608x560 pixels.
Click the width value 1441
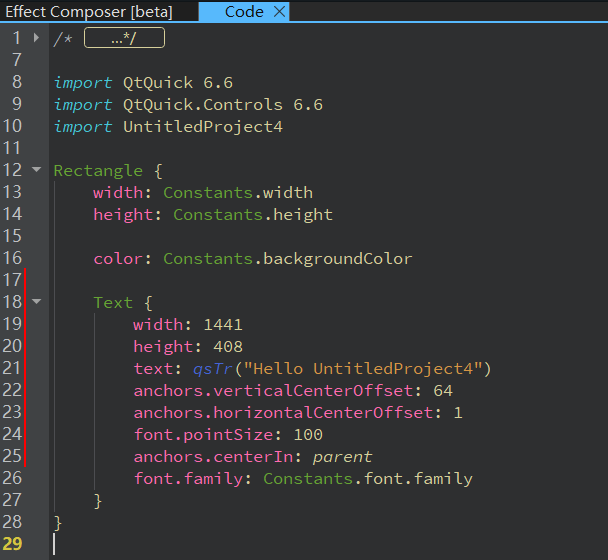pyautogui.click(x=222, y=324)
